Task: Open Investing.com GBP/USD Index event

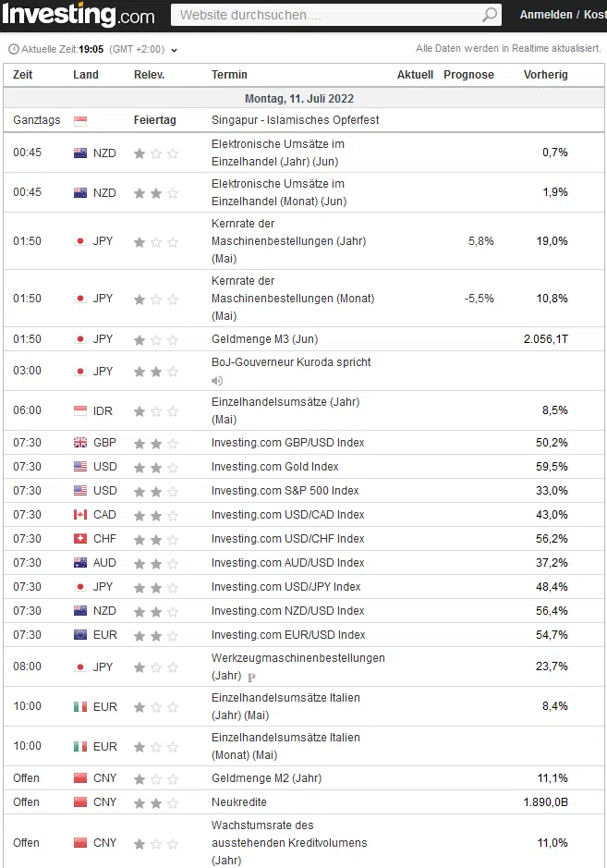Action: [287, 443]
